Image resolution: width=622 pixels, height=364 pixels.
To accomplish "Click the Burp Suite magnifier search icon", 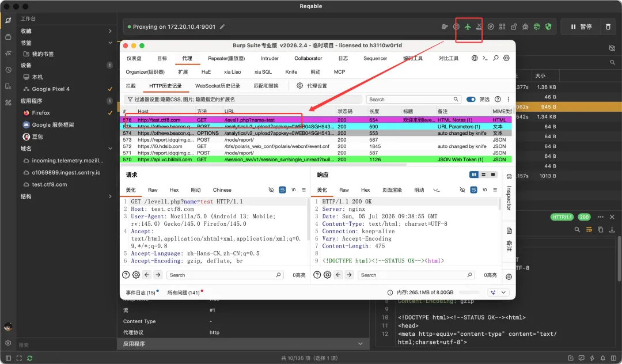I will pyautogui.click(x=495, y=58).
